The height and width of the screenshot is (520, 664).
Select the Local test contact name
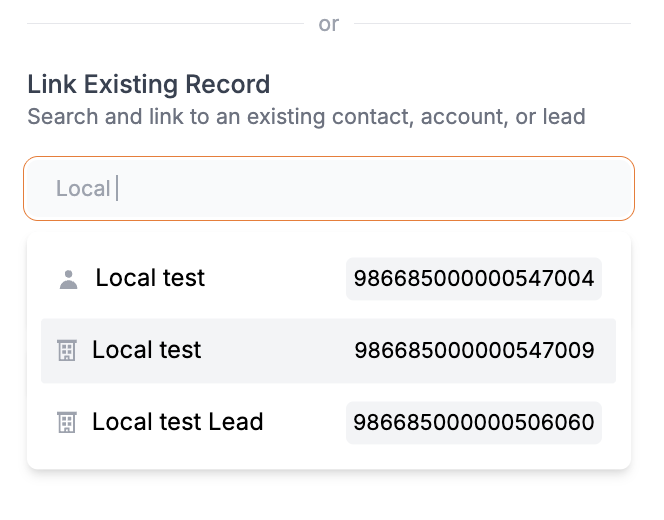[x=150, y=278]
